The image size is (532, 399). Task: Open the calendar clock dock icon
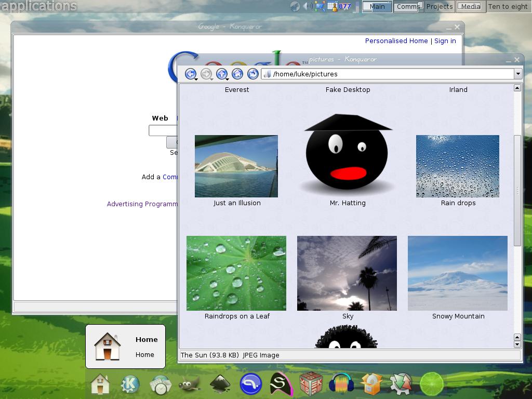161,385
